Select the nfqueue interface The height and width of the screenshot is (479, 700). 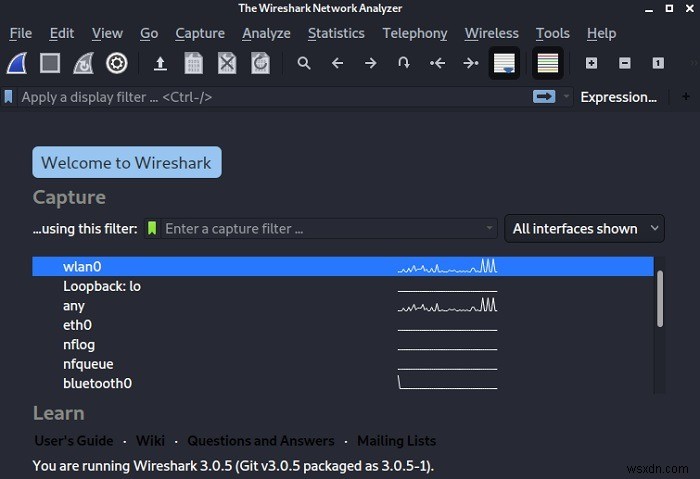(343, 364)
